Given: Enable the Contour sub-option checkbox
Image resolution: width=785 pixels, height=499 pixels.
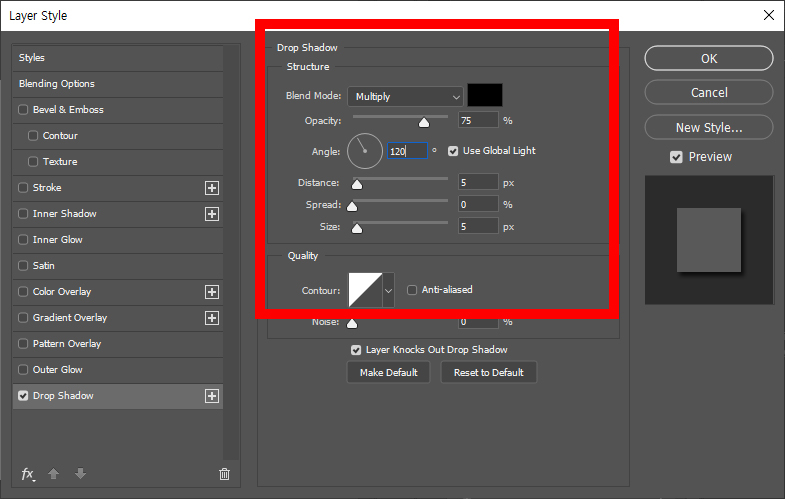Looking at the screenshot, I should pyautogui.click(x=33, y=136).
